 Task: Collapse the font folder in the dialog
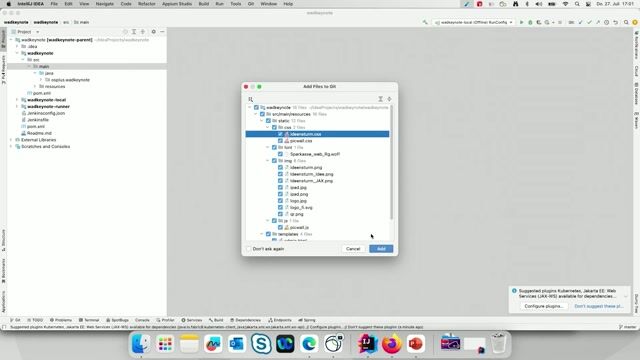pyautogui.click(x=268, y=147)
